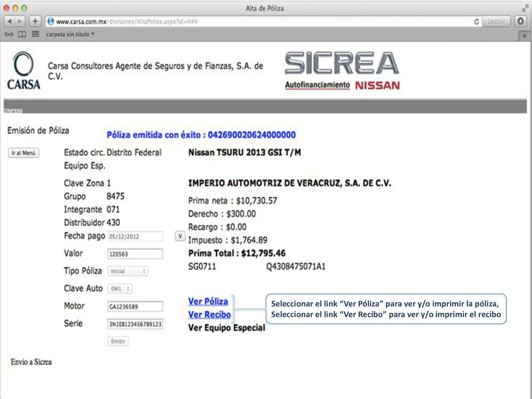The height and width of the screenshot is (399, 532).
Task: Click 'Prima neta : $10,730.57' text
Action: 232,201
